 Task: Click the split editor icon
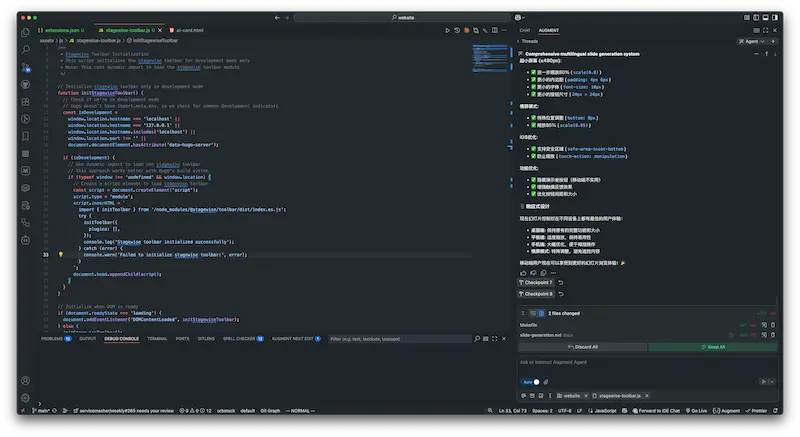pyautogui.click(x=494, y=31)
